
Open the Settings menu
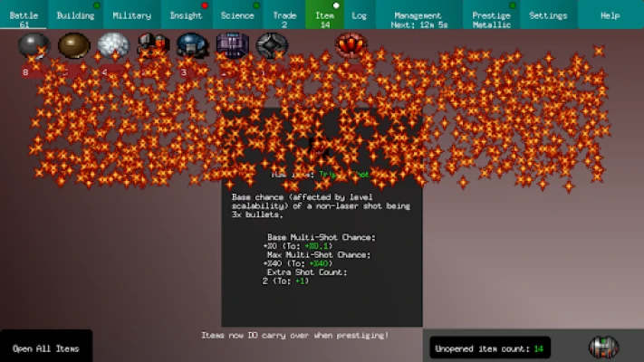point(548,14)
